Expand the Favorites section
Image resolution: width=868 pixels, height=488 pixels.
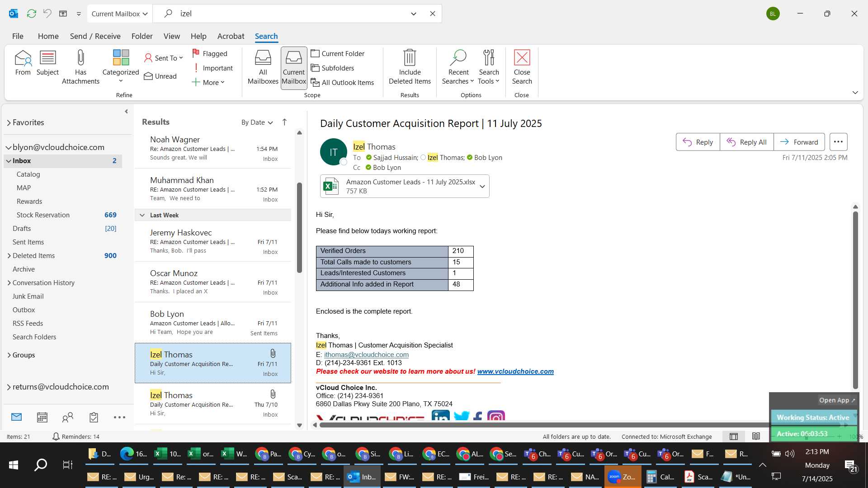click(9, 122)
